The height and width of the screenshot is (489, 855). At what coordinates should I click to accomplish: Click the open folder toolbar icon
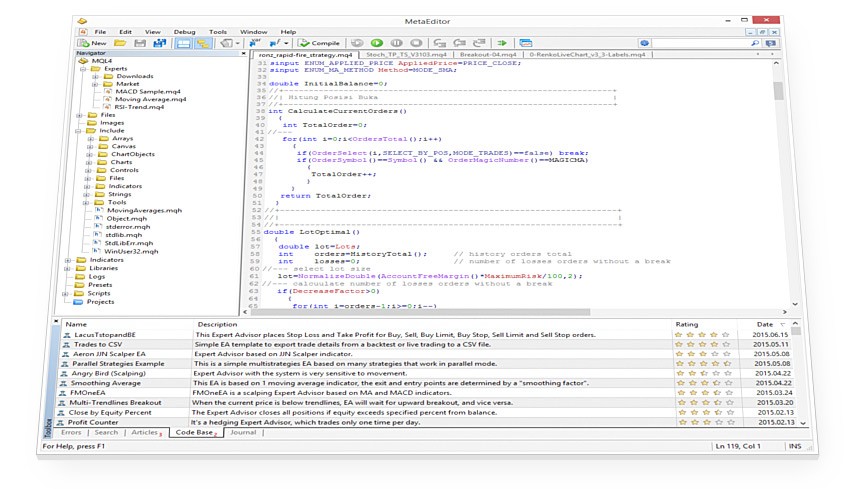coord(120,43)
